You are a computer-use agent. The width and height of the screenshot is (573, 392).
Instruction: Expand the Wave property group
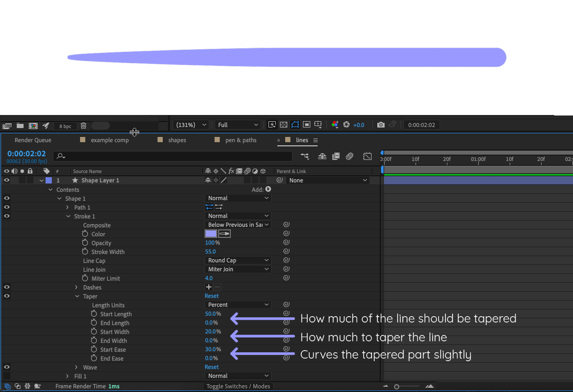pos(77,367)
